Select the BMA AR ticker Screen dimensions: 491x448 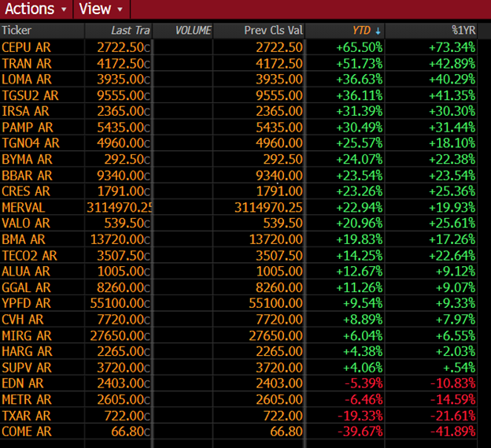(x=24, y=239)
